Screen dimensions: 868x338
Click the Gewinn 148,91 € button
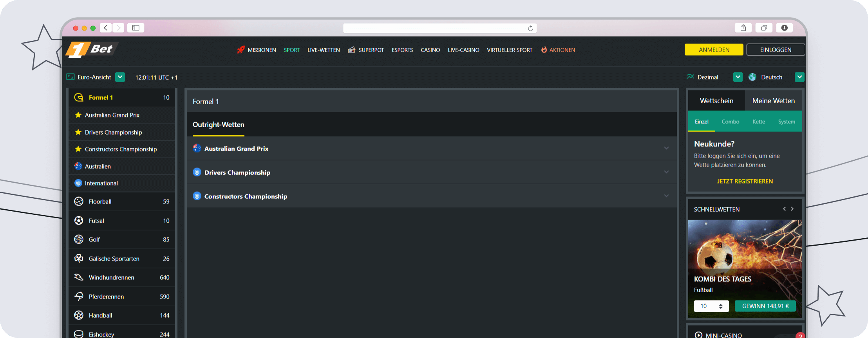point(765,306)
